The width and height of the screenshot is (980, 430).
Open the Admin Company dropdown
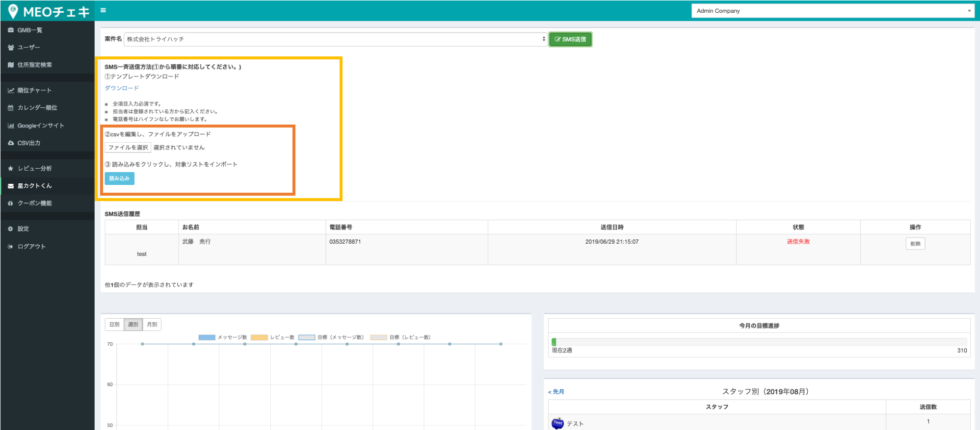832,11
